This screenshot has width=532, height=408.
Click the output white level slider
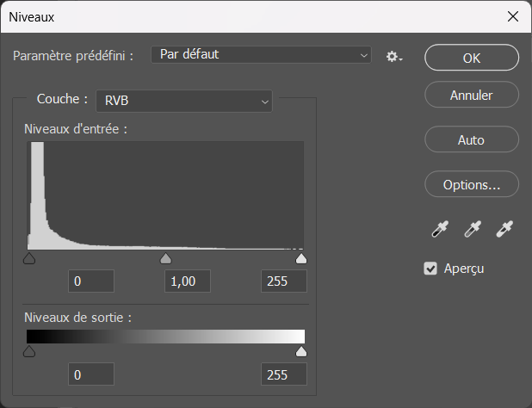pos(300,351)
